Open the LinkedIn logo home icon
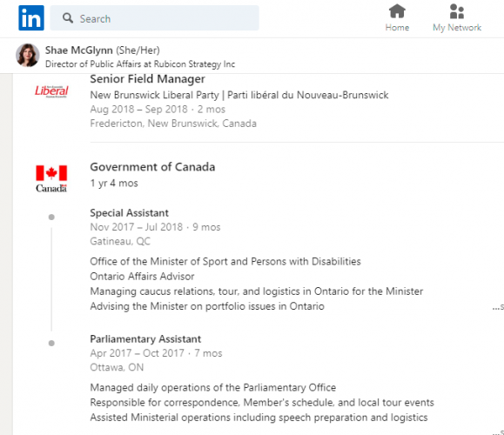This screenshot has width=504, height=435. tap(31, 18)
